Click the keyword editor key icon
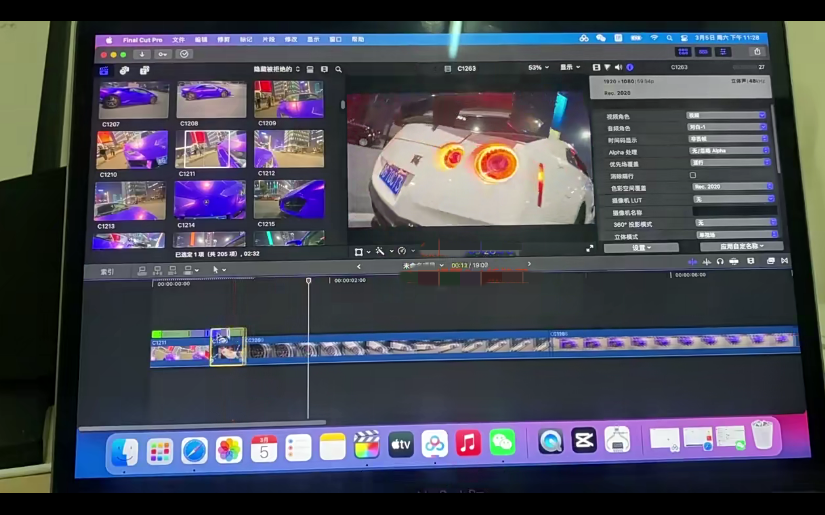This screenshot has width=825, height=515. (163, 54)
